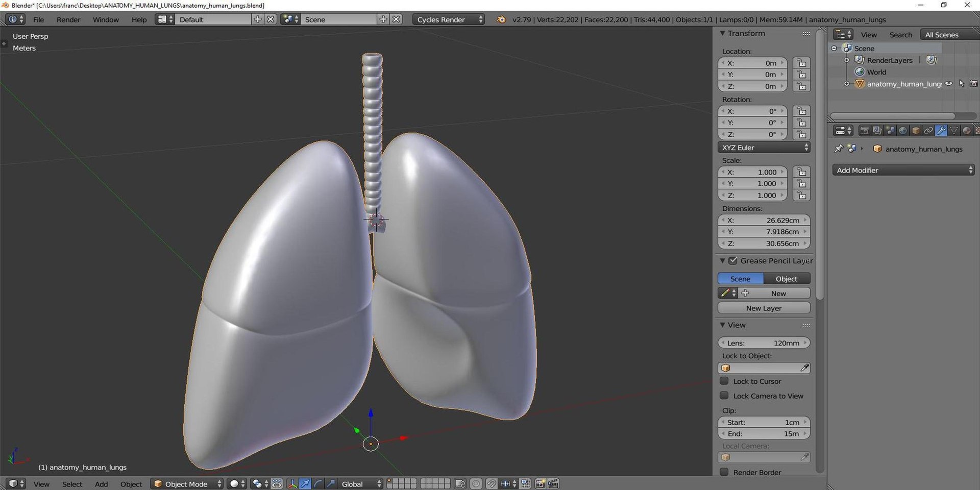The width and height of the screenshot is (980, 490).
Task: Open the Object properties tab
Action: 916,131
